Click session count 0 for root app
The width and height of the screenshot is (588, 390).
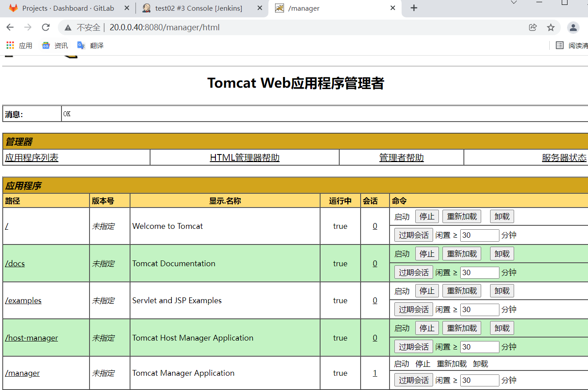pyautogui.click(x=375, y=226)
